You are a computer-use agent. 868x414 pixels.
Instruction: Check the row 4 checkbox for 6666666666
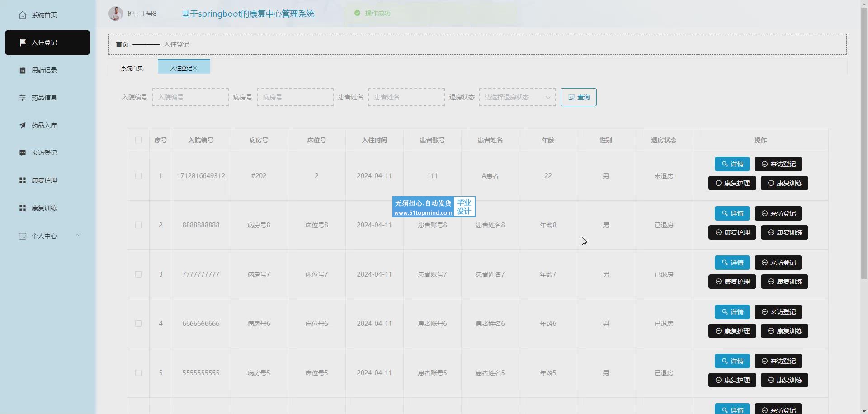[x=138, y=324]
